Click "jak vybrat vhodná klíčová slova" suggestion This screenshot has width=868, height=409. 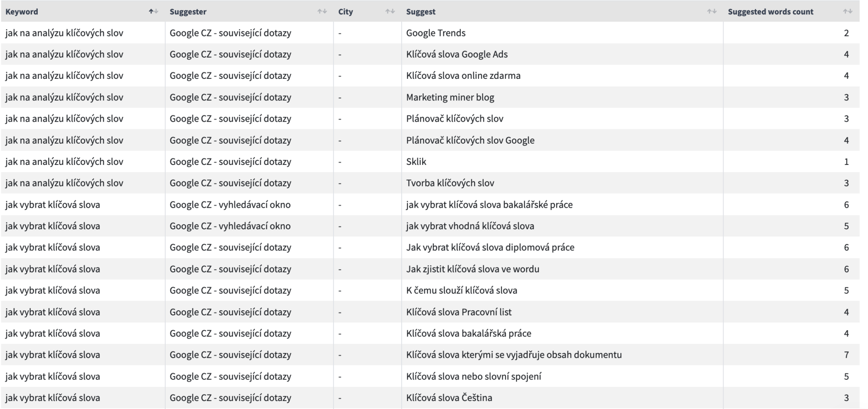(470, 226)
